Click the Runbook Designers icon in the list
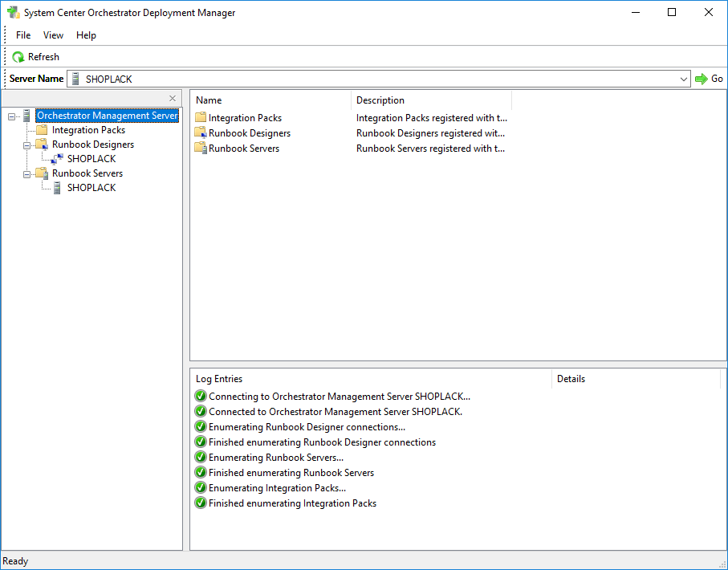This screenshot has height=570, width=728. pyautogui.click(x=201, y=132)
